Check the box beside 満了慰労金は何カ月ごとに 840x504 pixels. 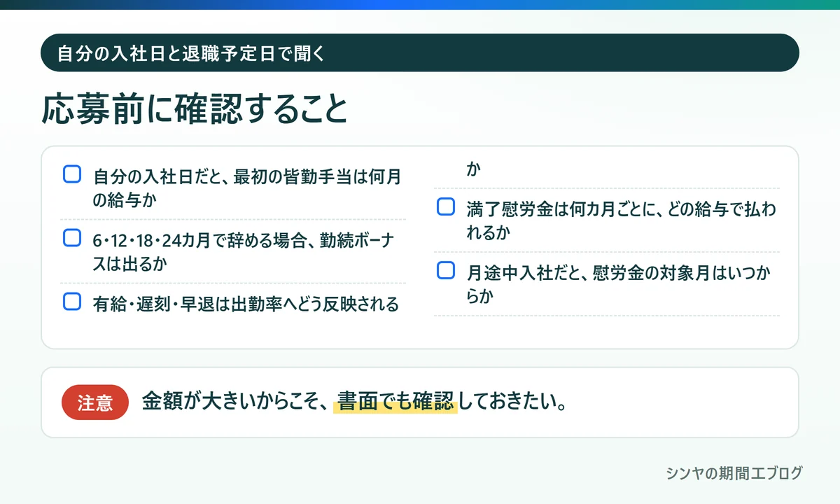coord(446,207)
